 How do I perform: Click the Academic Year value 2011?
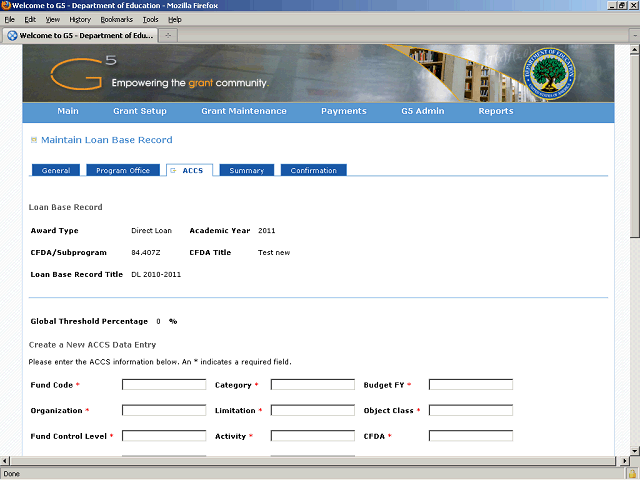[267, 231]
